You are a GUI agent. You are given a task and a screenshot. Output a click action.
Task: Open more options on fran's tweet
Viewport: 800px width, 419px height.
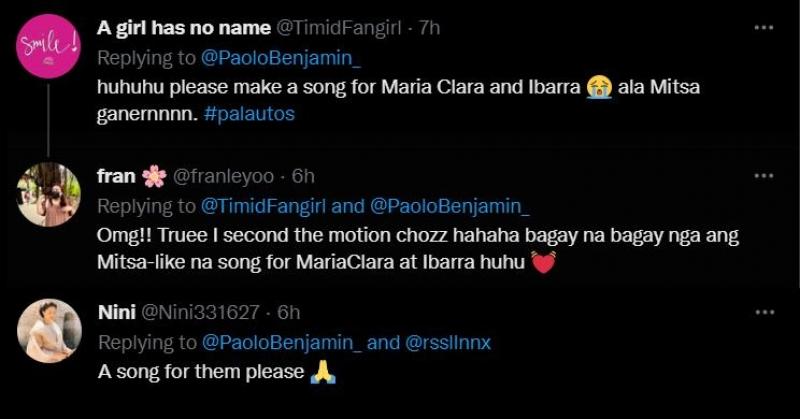[764, 176]
